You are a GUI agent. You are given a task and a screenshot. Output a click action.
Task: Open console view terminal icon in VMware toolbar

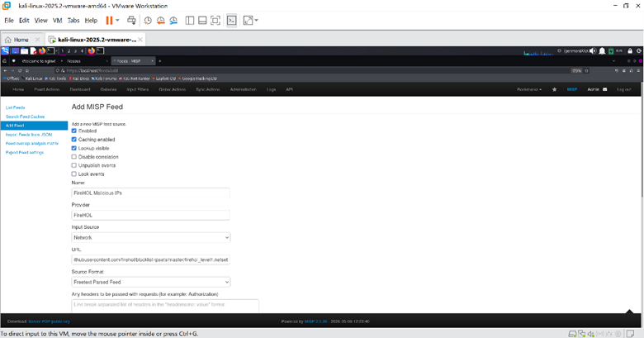[232, 21]
